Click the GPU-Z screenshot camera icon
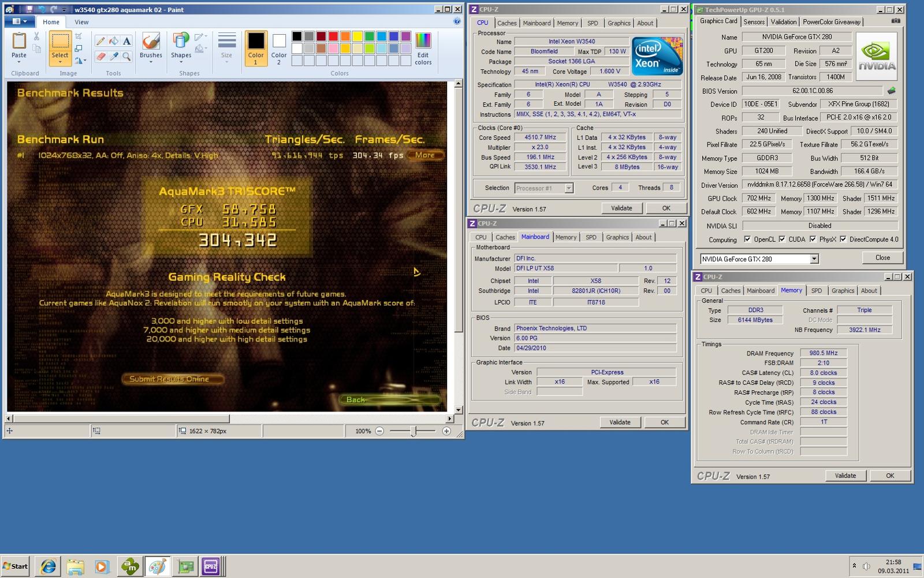The height and width of the screenshot is (578, 924). [896, 21]
